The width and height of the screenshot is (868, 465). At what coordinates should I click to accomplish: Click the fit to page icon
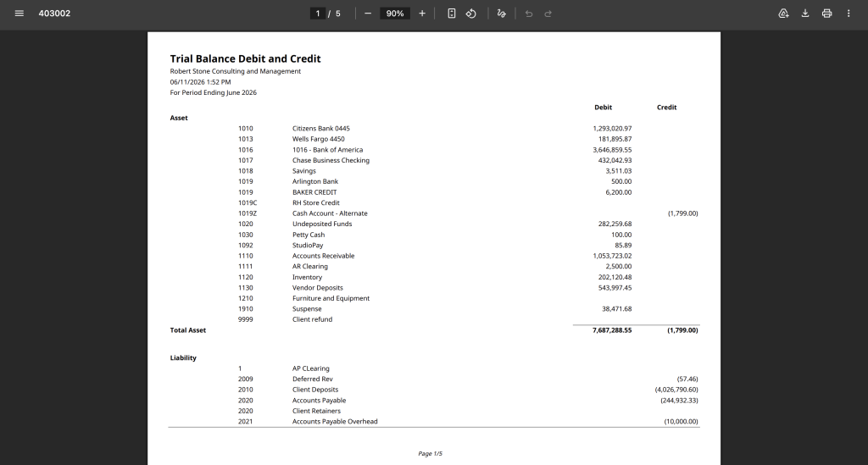click(452, 14)
